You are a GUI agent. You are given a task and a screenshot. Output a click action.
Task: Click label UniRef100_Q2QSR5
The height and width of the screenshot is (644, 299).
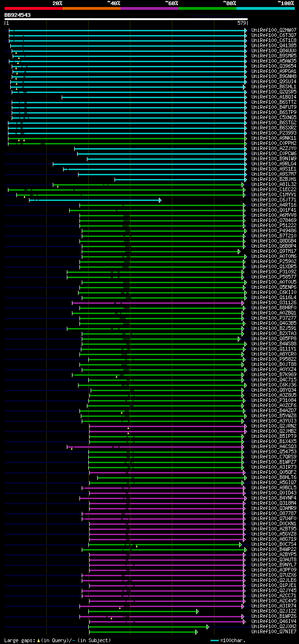pyautogui.click(x=274, y=92)
